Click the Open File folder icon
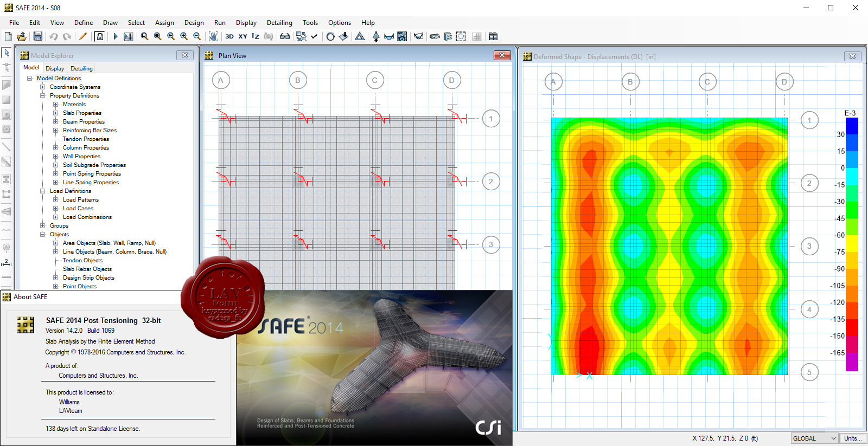The image size is (868, 446). [x=22, y=36]
